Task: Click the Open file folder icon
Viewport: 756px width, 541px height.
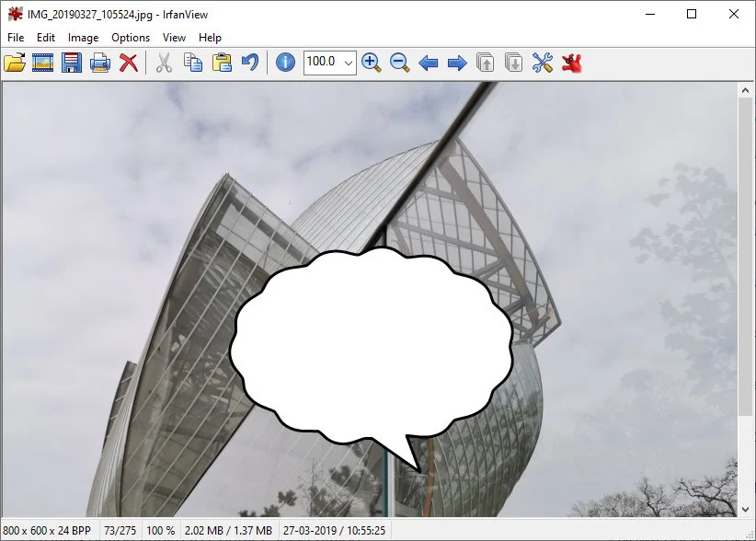Action: 15,63
